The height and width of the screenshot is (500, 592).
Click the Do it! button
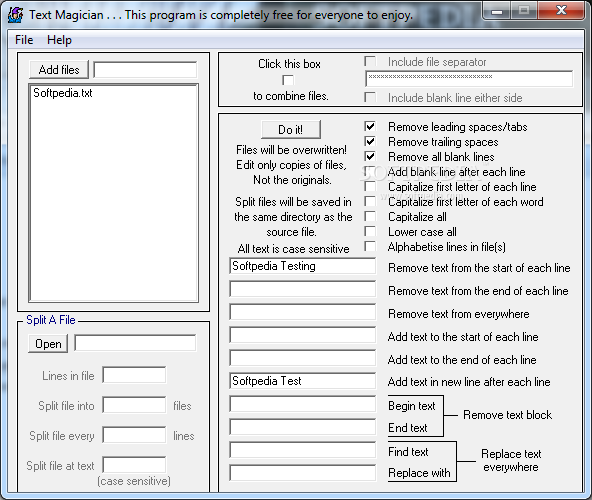[x=291, y=130]
